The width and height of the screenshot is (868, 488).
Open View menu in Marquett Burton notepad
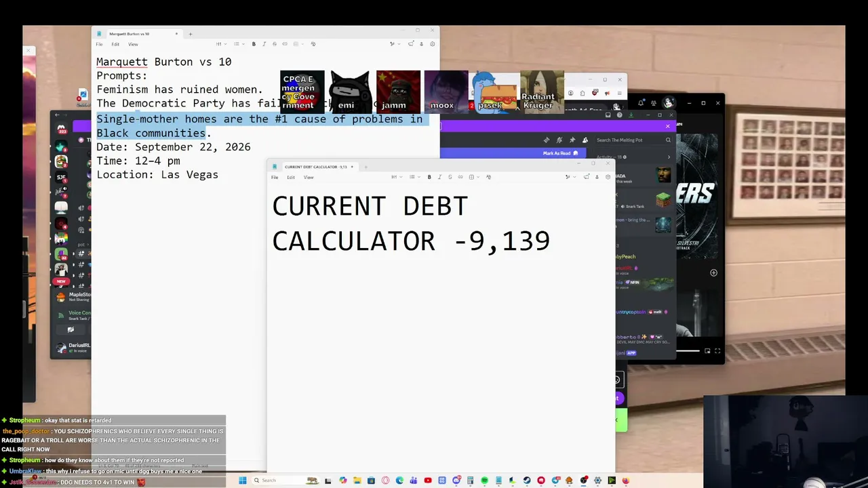pyautogui.click(x=133, y=44)
